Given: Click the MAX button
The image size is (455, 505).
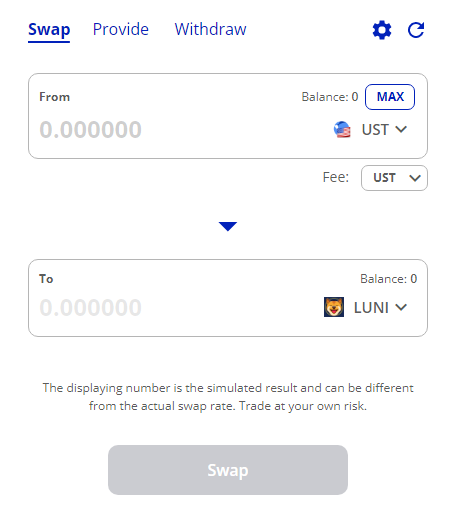Looking at the screenshot, I should pyautogui.click(x=390, y=97).
